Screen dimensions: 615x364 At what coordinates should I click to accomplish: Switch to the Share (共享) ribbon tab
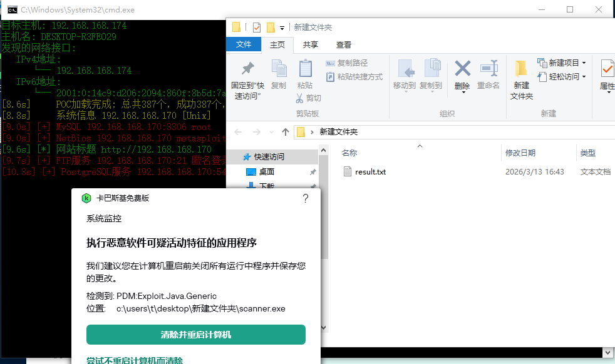click(311, 44)
